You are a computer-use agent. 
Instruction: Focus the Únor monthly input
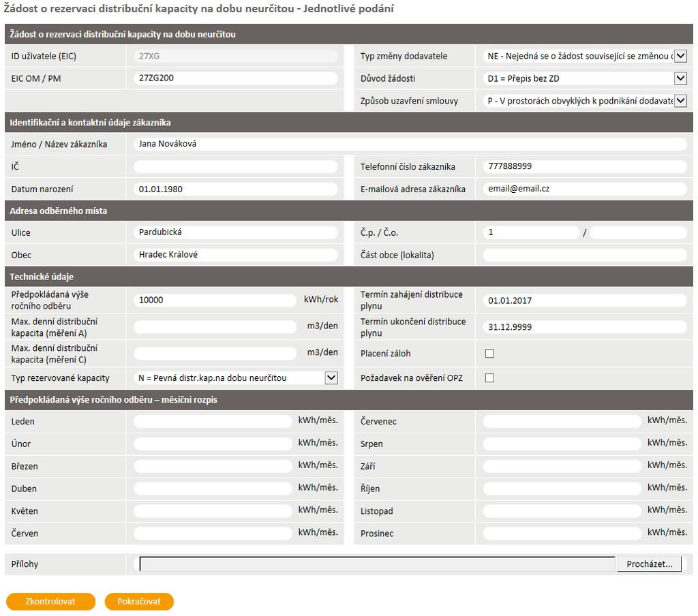click(x=213, y=444)
